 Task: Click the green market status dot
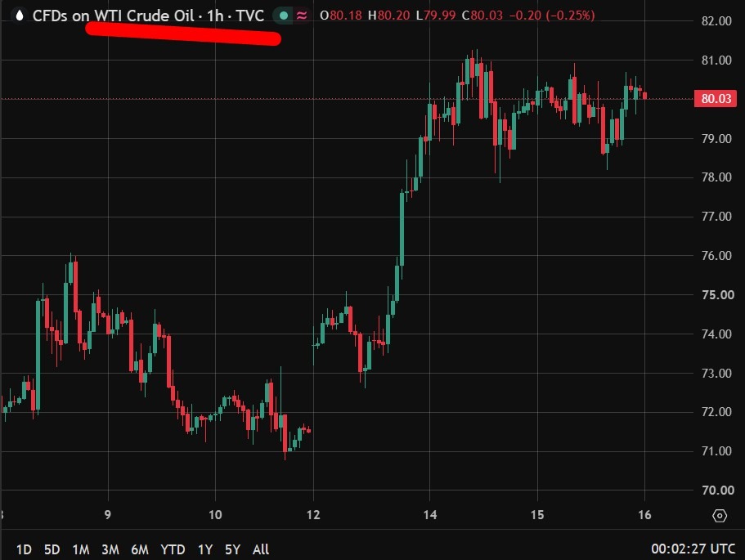(x=284, y=16)
